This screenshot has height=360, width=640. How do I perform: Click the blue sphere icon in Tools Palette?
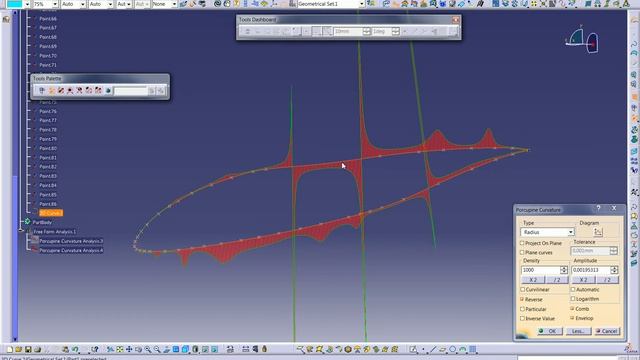[x=108, y=91]
